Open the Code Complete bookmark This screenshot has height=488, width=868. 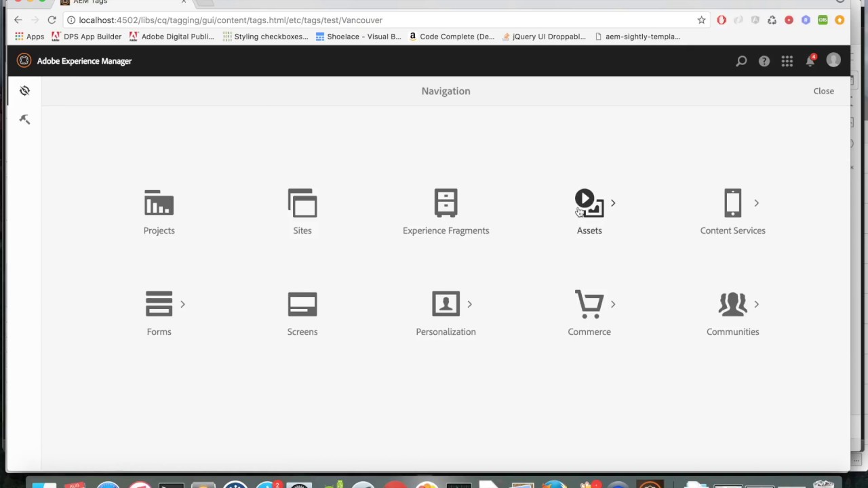point(451,37)
